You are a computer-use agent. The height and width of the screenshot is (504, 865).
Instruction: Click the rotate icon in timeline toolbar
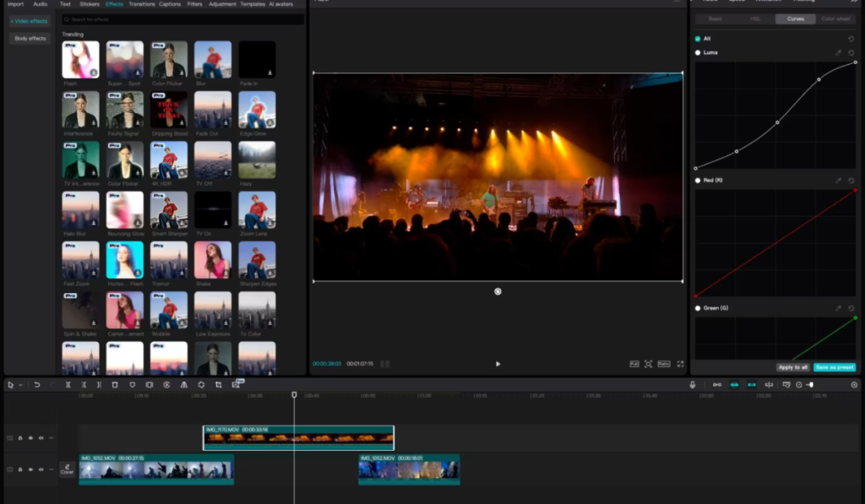(x=201, y=385)
